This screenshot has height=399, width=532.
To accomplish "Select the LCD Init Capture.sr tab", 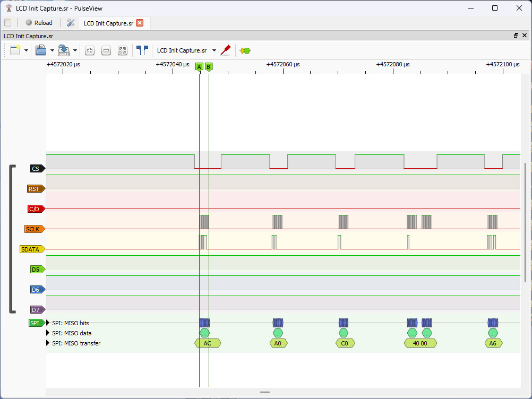I will [108, 23].
